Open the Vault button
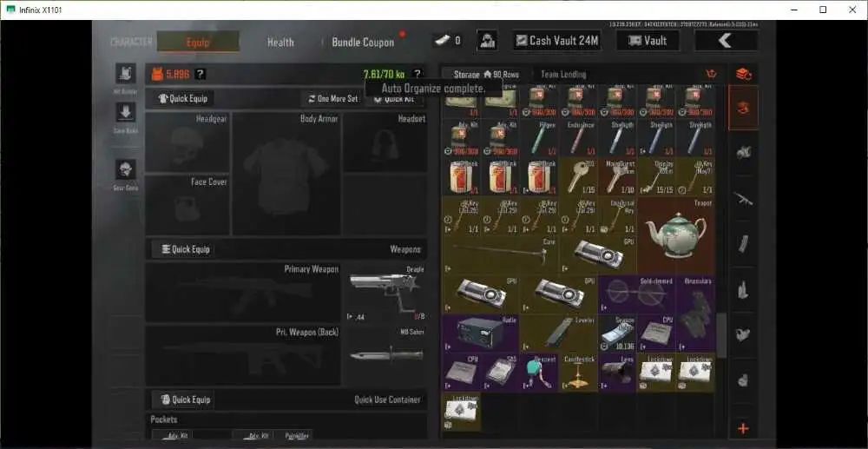The image size is (868, 449). pos(648,41)
